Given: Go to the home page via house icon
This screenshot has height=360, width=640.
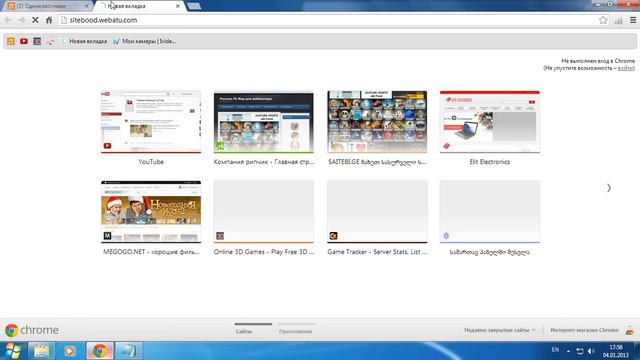Looking at the screenshot, I should click(49, 20).
